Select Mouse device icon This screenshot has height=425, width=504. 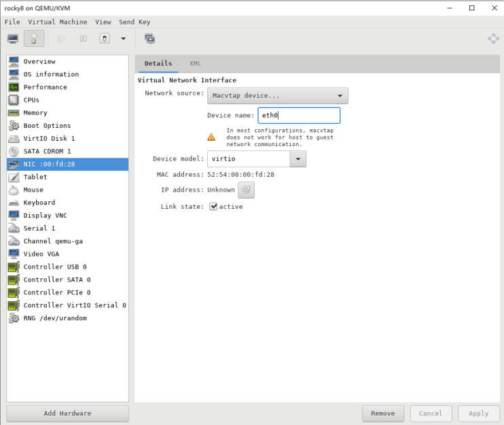point(14,190)
